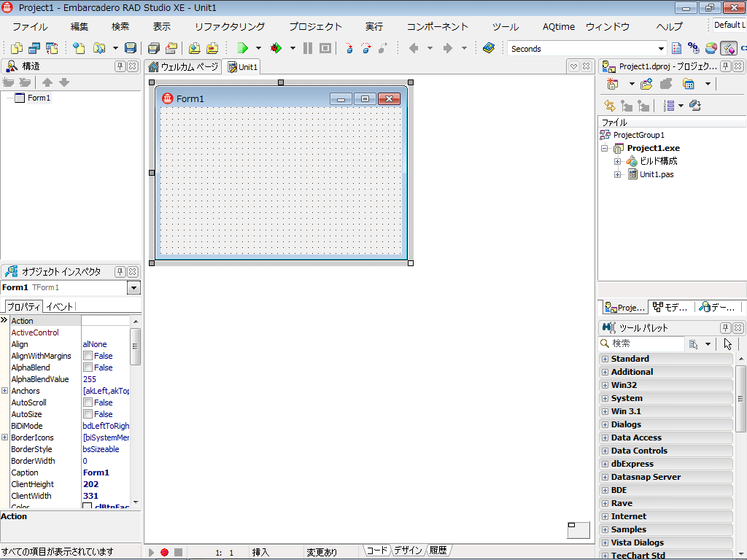Expand the Anchors property
The width and height of the screenshot is (747, 560).
pos(5,391)
